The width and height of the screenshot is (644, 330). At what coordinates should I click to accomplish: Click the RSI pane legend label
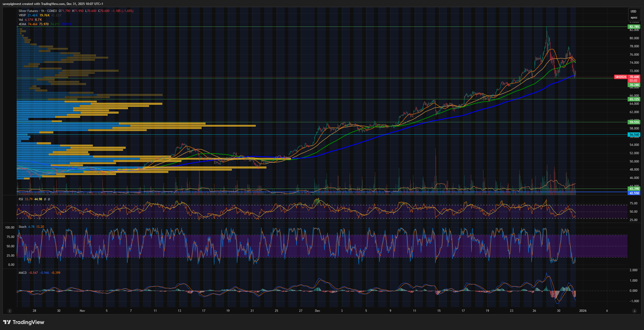point(21,199)
